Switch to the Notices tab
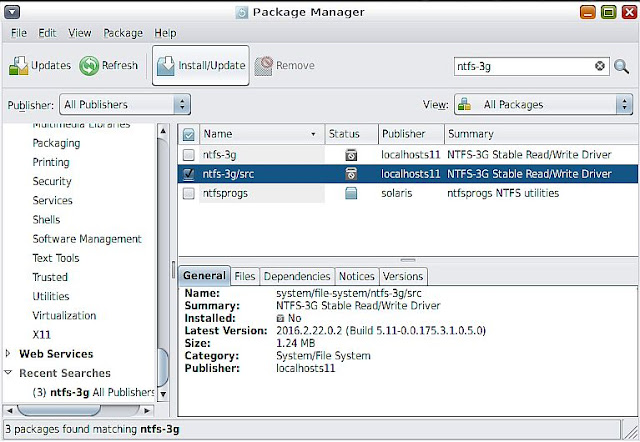Viewport: 640px width, 442px height. point(356,276)
